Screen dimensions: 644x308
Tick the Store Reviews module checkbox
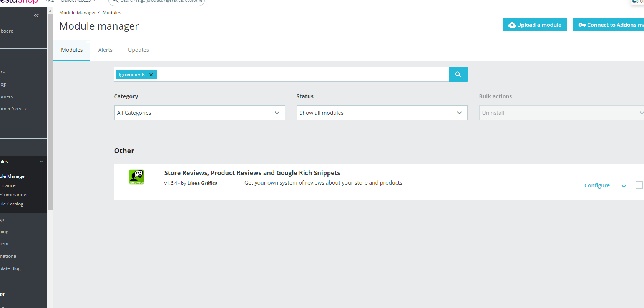pos(639,185)
